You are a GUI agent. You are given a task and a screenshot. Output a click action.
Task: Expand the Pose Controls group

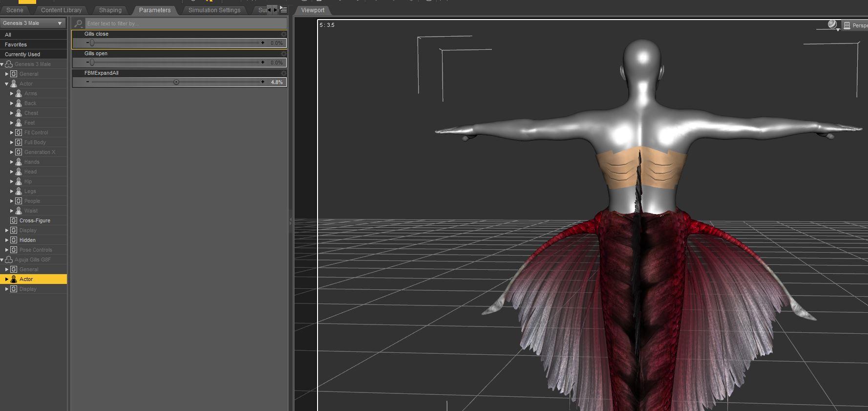click(7, 250)
